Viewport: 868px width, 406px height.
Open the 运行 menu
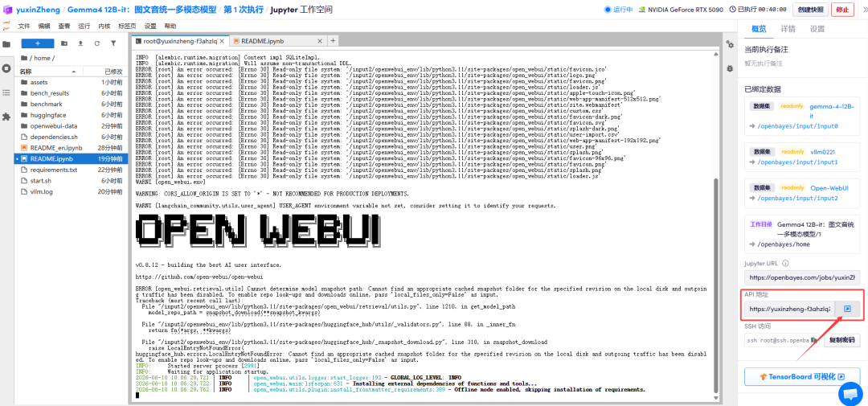pyautogui.click(x=84, y=26)
